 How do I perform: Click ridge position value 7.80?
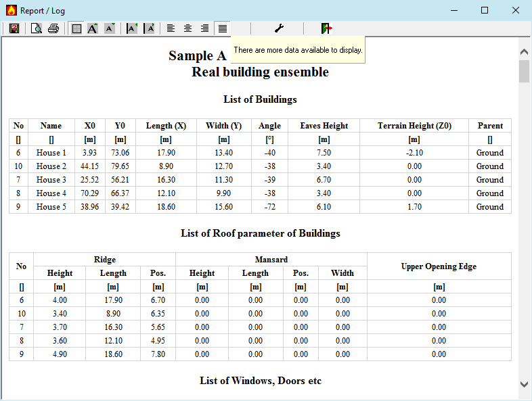tap(158, 354)
